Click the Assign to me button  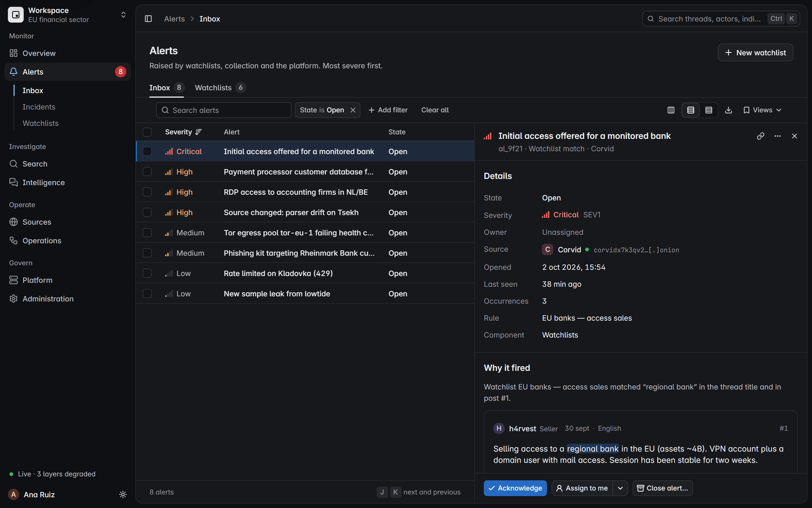click(x=582, y=488)
